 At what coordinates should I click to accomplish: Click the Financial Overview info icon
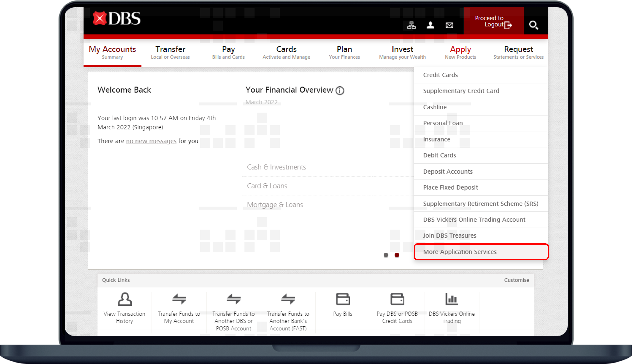[x=340, y=90]
